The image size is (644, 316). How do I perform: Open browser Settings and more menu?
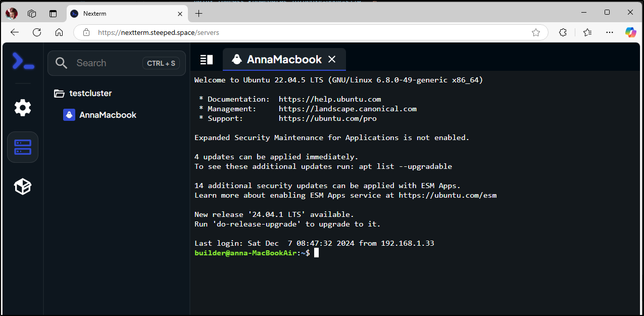pyautogui.click(x=610, y=32)
